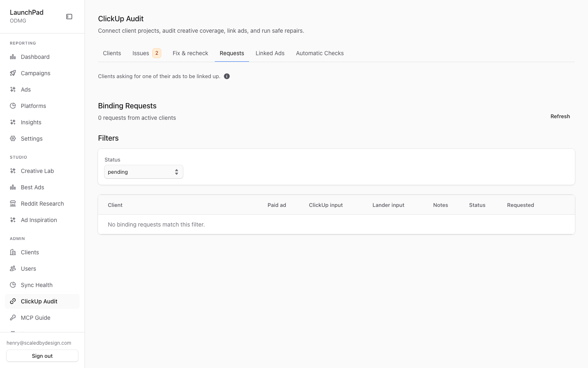
Task: Click the Issues count badge showing 2
Action: click(157, 53)
